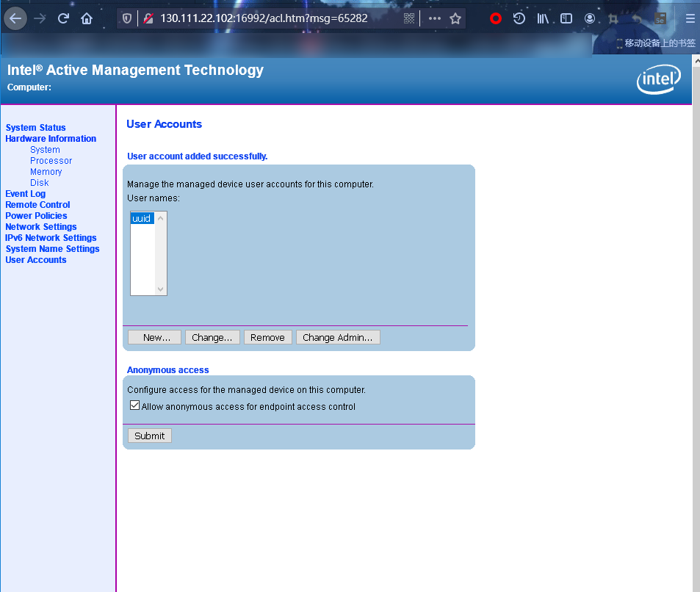
Task: Click the screenshot crop icon in toolbar
Action: point(613,19)
